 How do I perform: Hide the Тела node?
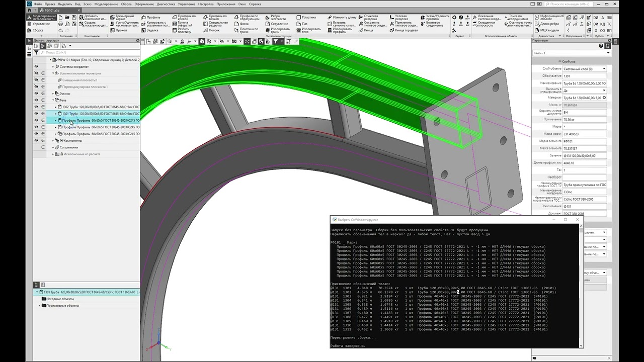[36, 100]
